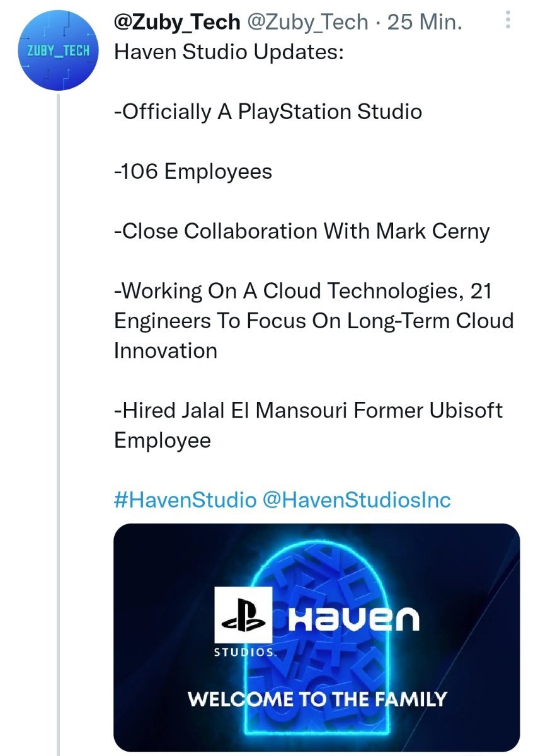Screen dimensions: 538x756
Task: Open the #HavenStudio hashtag
Action: [185, 500]
